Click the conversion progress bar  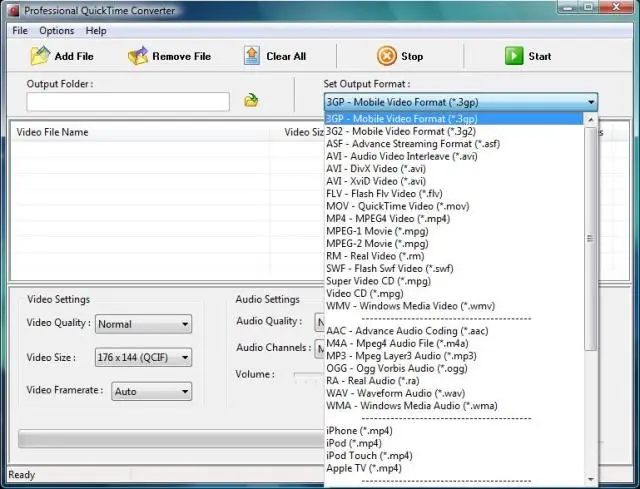pyautogui.click(x=171, y=439)
